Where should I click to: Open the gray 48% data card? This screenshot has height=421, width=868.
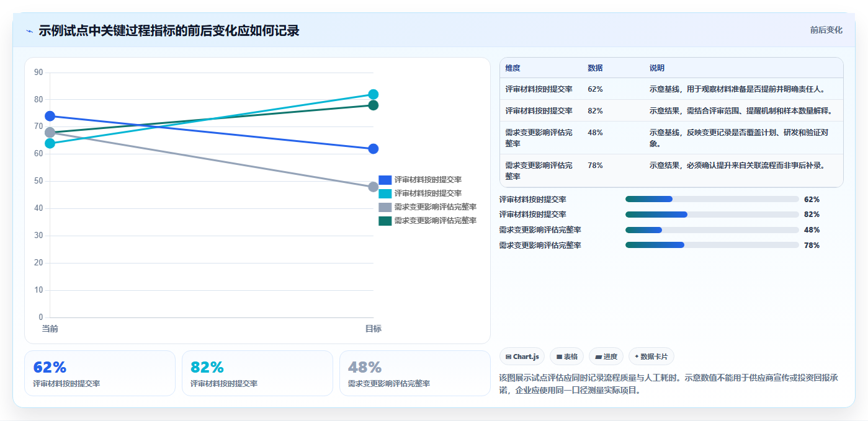415,373
